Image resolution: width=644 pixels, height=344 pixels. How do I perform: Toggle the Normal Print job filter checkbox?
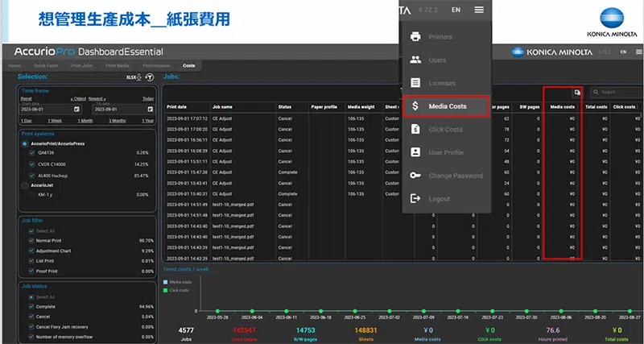[x=31, y=240]
